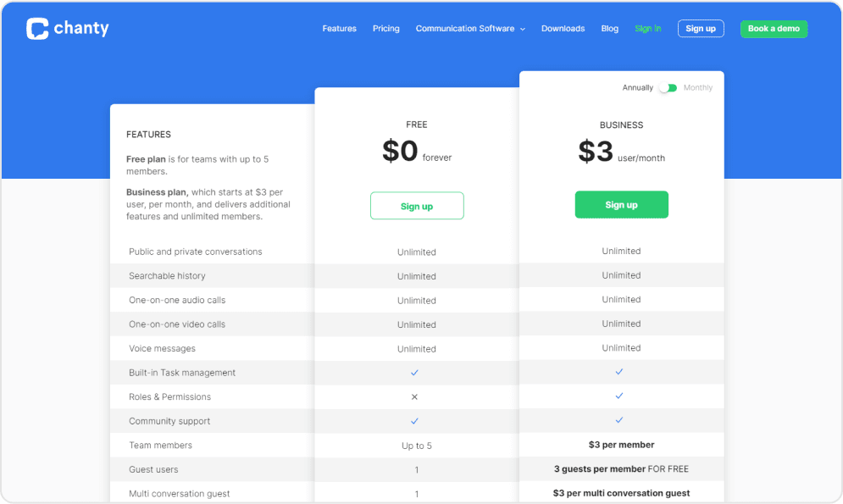Click the Business plan Roles & Permissions checkmark

620,396
